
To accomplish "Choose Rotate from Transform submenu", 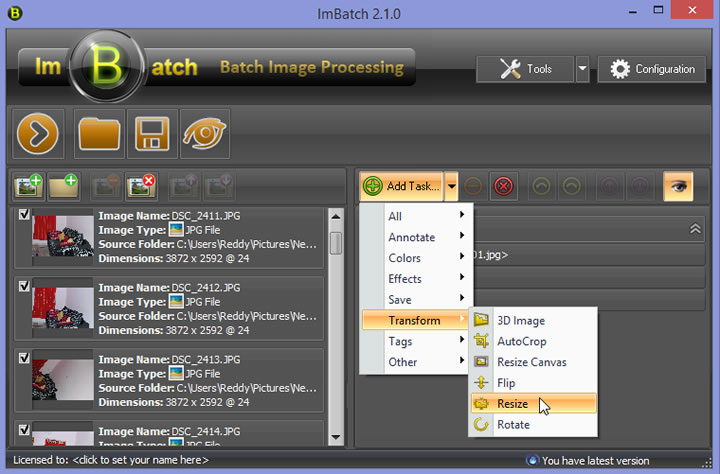I will [x=534, y=424].
